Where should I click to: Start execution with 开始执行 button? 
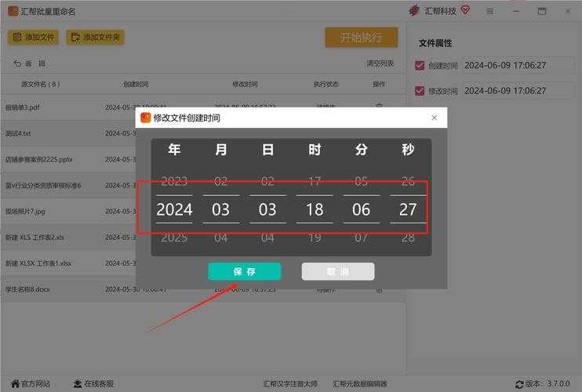coord(361,37)
